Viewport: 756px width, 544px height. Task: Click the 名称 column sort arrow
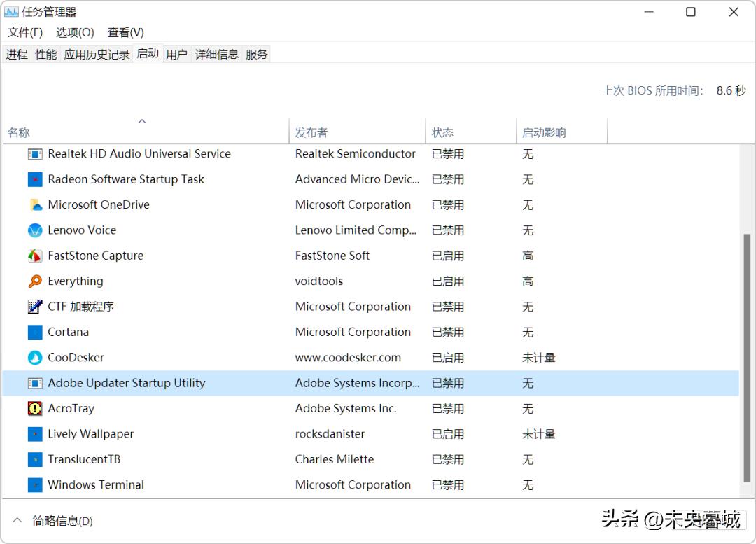(142, 120)
